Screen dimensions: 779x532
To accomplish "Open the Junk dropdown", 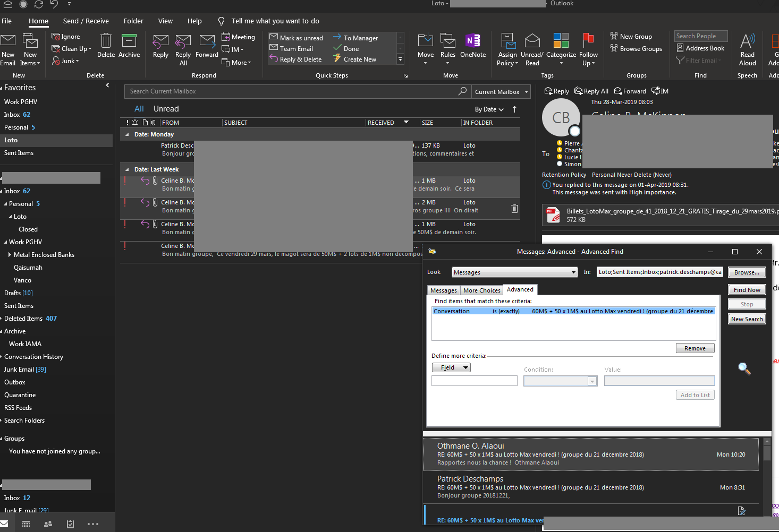I will click(x=66, y=61).
